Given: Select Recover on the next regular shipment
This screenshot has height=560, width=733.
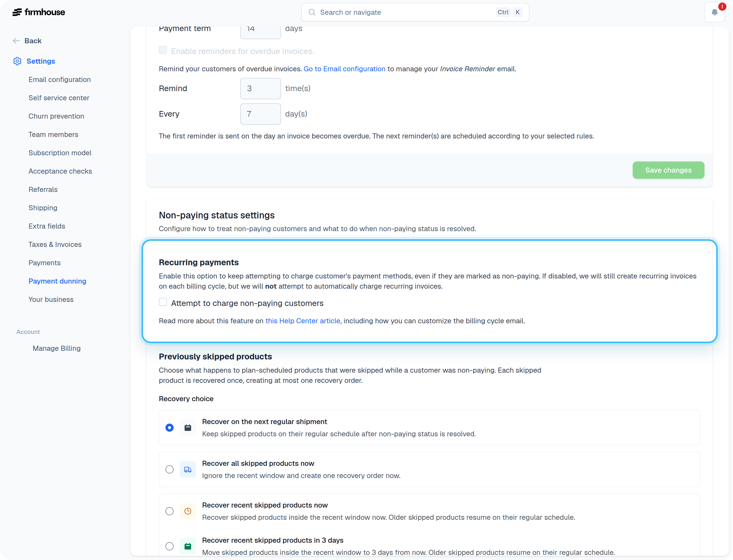Looking at the screenshot, I should 169,428.
